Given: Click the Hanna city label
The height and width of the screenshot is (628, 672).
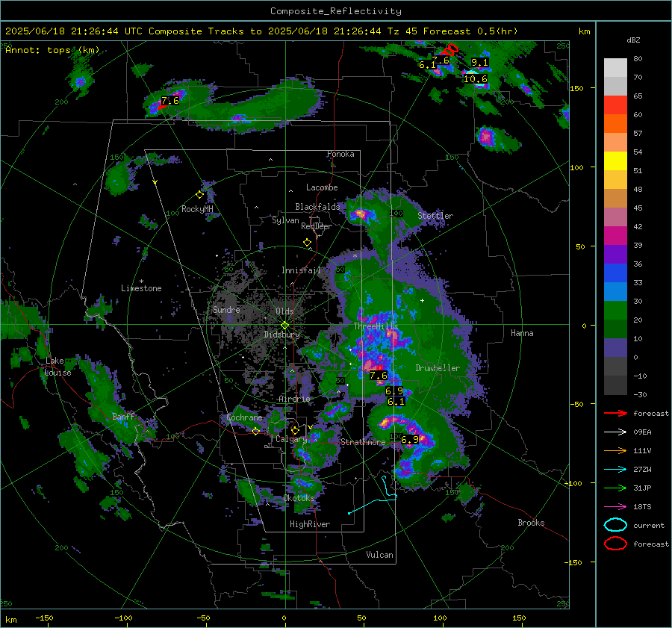Looking at the screenshot, I should [522, 333].
